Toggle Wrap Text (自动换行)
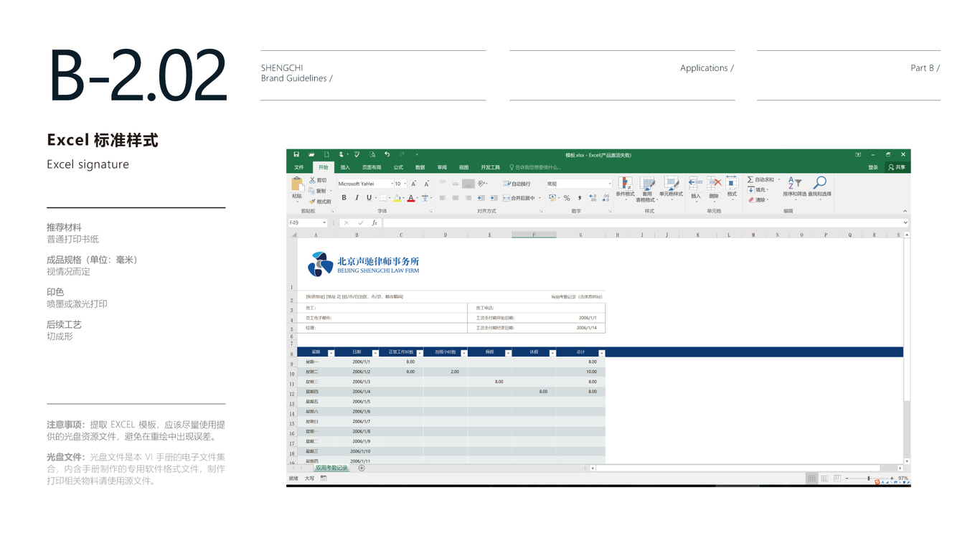 pos(517,184)
